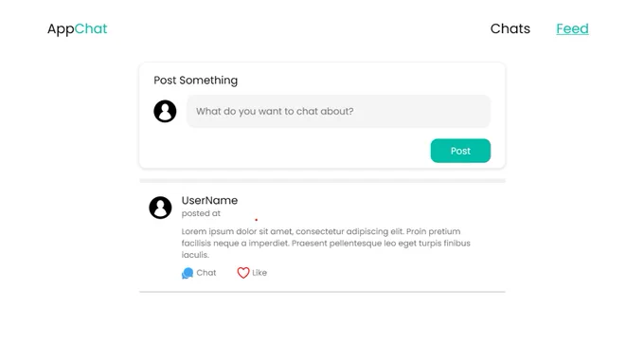Screen dimensions: 644x362
Task: Open the Chats page from navigation
Action: click(x=510, y=28)
